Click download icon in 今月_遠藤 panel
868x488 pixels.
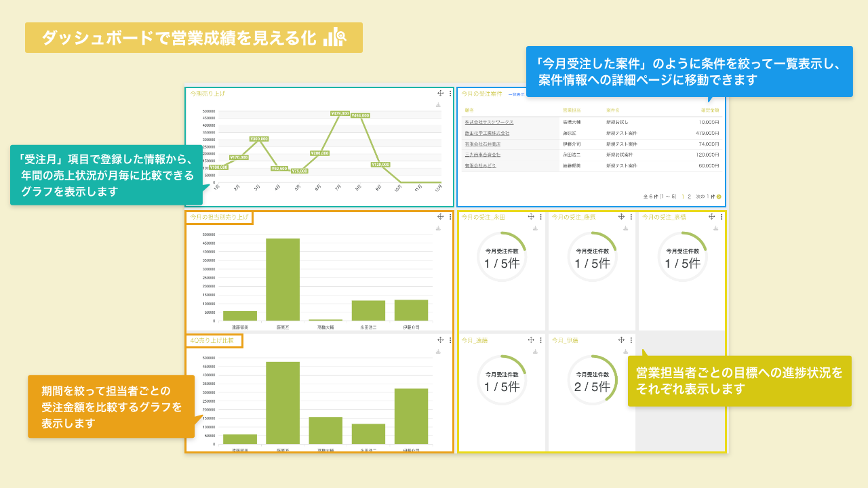[535, 352]
